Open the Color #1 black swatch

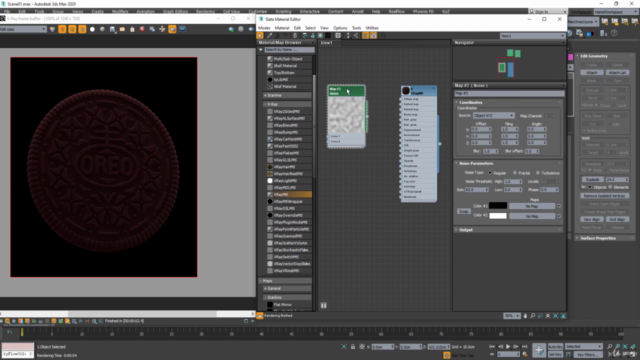[x=498, y=206]
